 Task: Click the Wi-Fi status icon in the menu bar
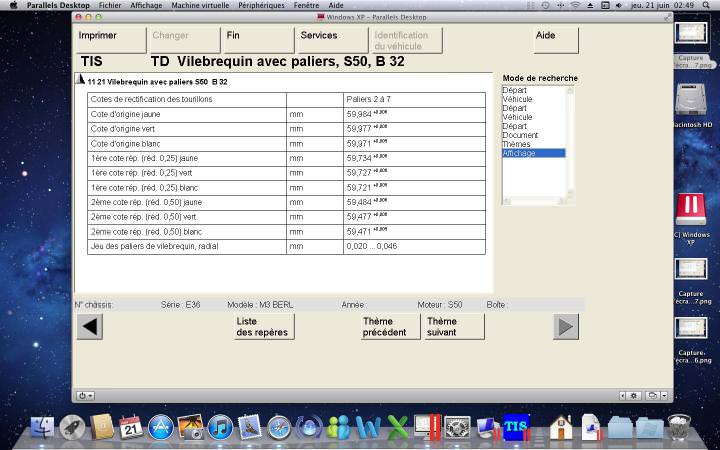575,6
